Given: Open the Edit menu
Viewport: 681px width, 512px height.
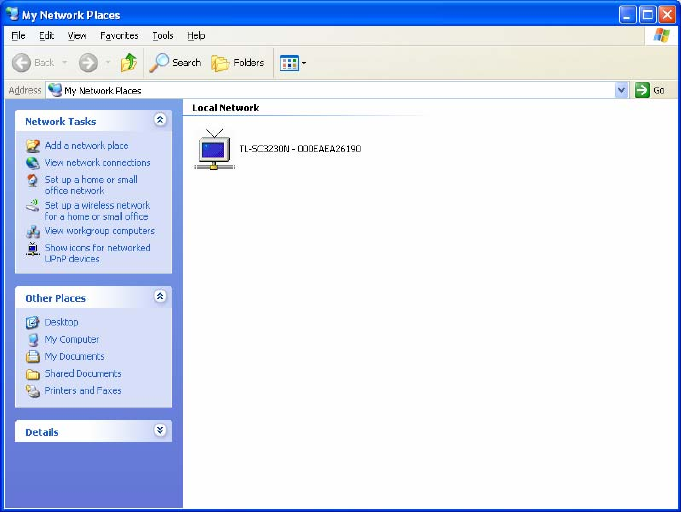Looking at the screenshot, I should [x=46, y=36].
